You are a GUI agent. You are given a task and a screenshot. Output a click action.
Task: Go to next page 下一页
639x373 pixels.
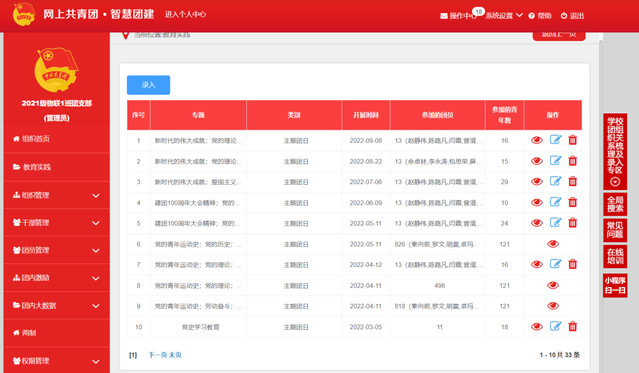pyautogui.click(x=158, y=355)
